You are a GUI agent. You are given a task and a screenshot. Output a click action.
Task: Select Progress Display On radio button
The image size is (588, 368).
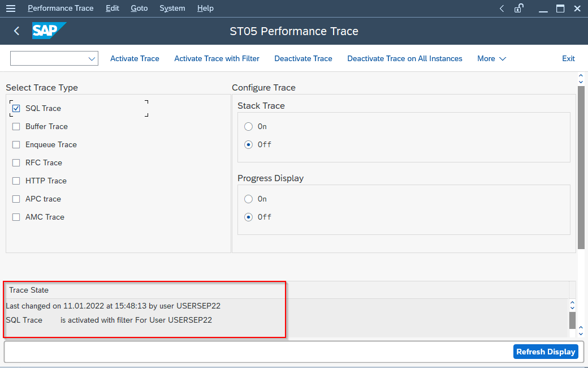(248, 199)
